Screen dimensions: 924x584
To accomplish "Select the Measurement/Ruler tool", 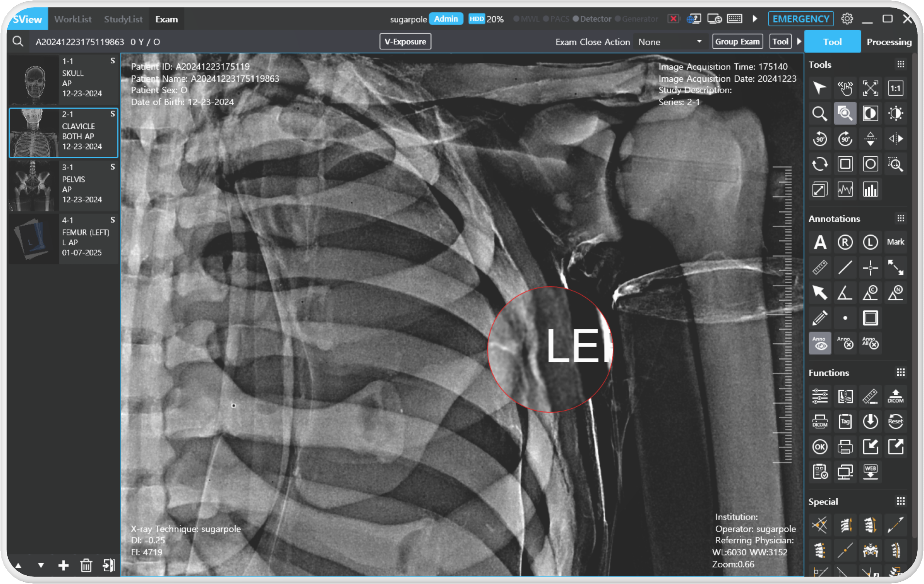I will coord(820,266).
